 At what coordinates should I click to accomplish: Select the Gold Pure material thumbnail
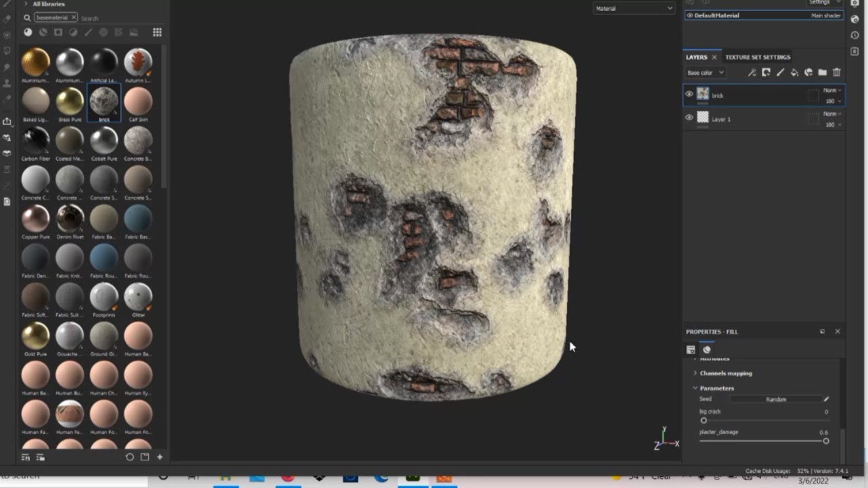tap(35, 335)
